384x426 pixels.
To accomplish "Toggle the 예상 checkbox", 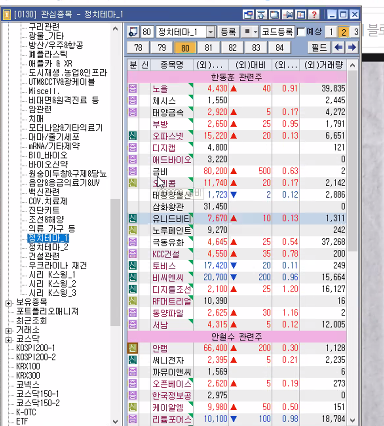I will pos(301,32).
